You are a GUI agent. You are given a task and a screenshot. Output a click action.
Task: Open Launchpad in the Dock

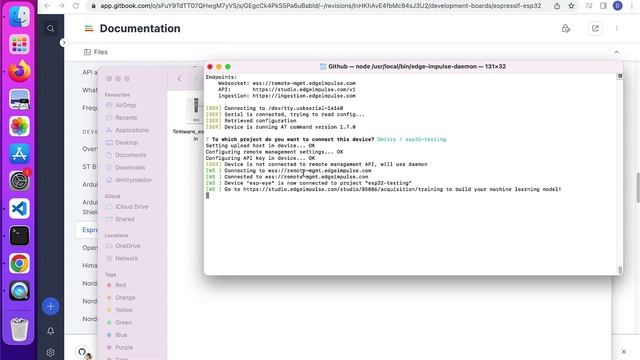click(x=19, y=44)
